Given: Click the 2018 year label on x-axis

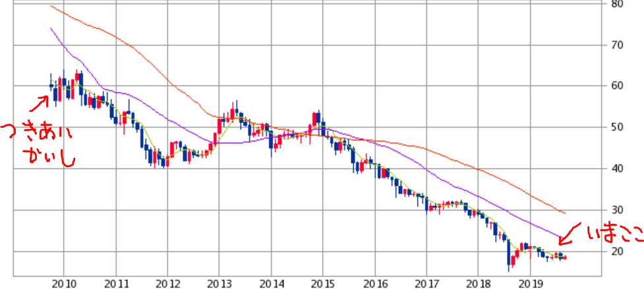Looking at the screenshot, I should pos(478,284).
